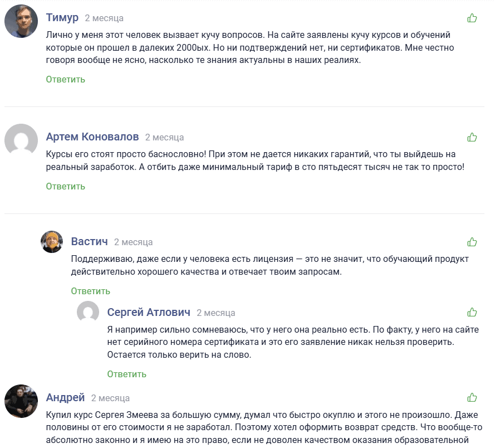Click the '2 месяца' timestamp beside Тимур
The width and height of the screenshot is (495, 448).
pos(104,18)
